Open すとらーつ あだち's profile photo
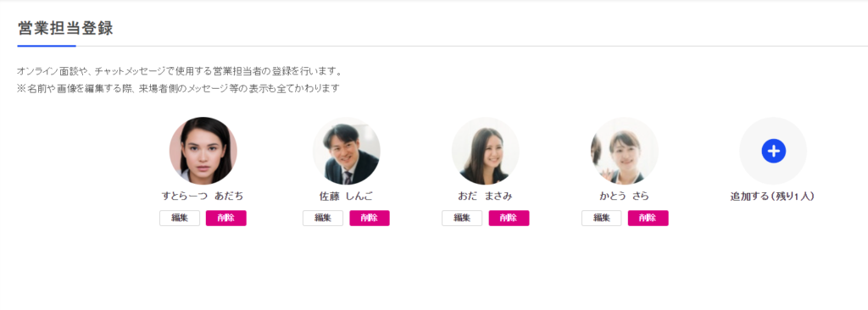This screenshot has width=868, height=310. pos(203,151)
